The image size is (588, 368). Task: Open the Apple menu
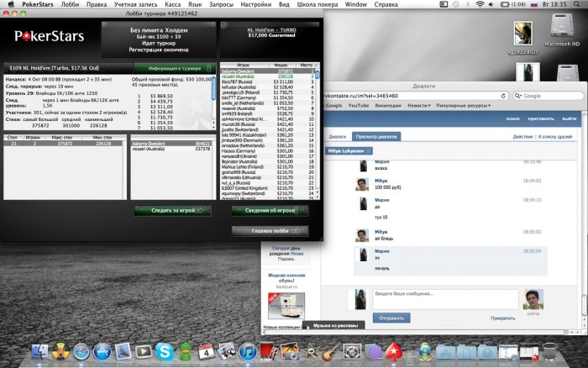(11, 4)
